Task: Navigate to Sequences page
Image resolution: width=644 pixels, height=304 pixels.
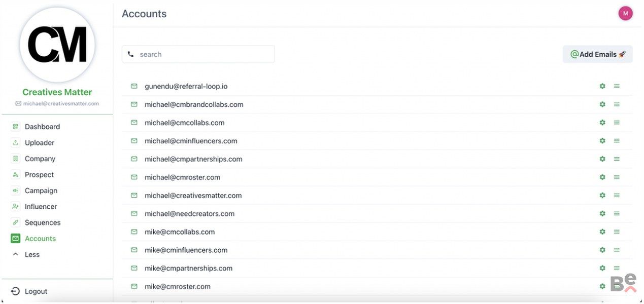Action: 42,222
